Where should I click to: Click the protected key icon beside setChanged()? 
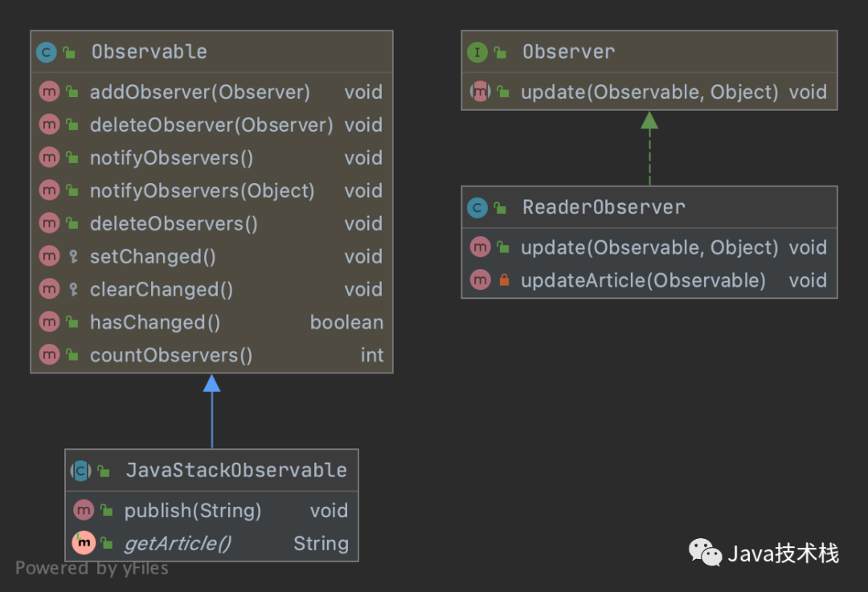(x=72, y=257)
